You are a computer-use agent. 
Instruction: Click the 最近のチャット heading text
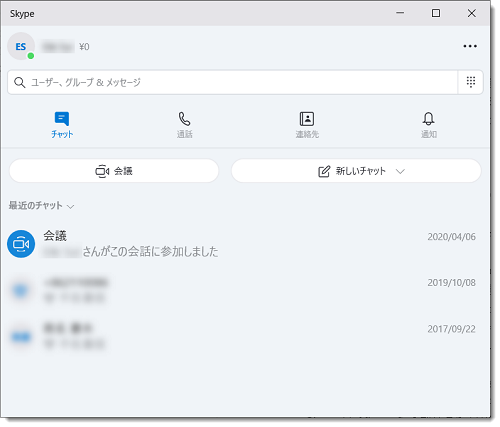point(36,205)
